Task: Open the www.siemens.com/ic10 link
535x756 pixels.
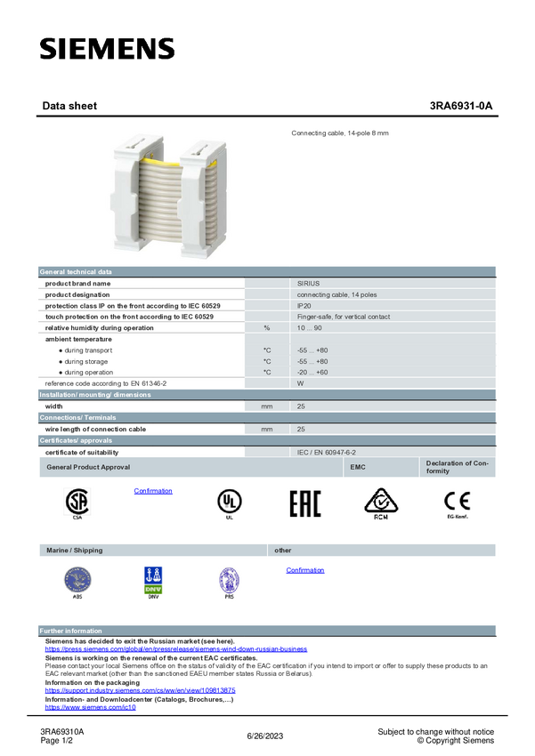Action: tap(90, 707)
